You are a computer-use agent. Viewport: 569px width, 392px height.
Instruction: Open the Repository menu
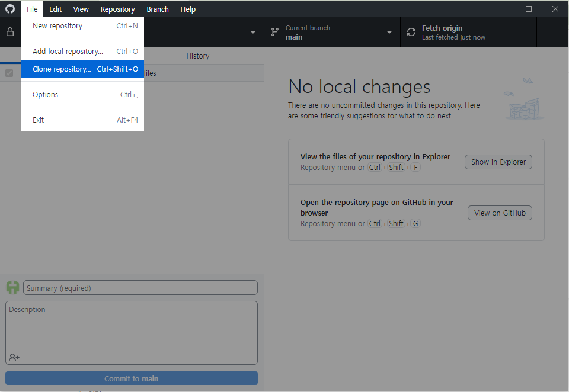[x=117, y=9]
